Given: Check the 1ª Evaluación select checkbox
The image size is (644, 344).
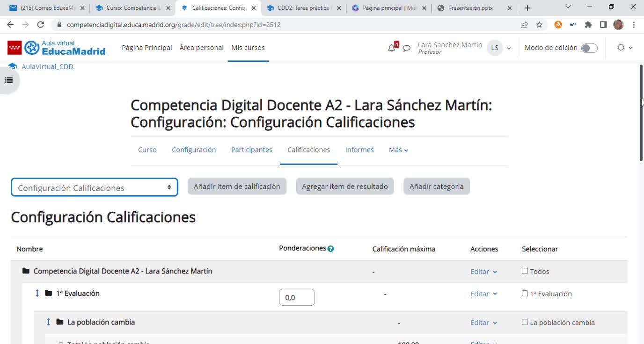Looking at the screenshot, I should 525,294.
